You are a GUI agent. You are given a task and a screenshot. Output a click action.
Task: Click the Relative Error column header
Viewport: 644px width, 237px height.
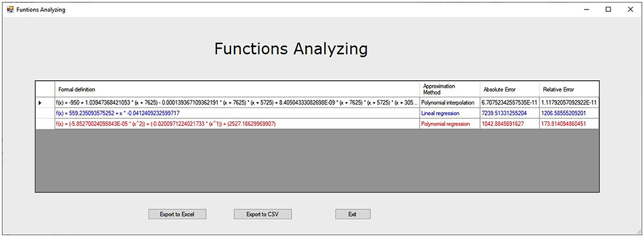point(569,89)
